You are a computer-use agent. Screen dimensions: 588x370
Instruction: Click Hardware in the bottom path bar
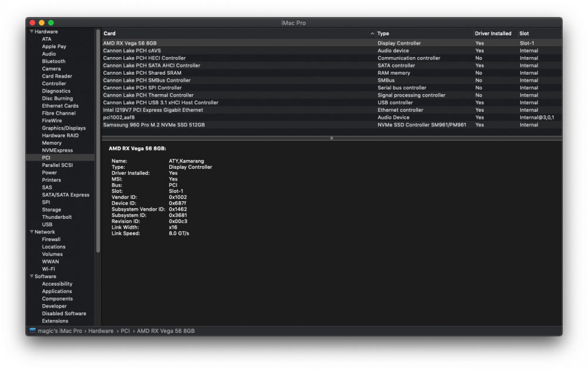(x=101, y=331)
